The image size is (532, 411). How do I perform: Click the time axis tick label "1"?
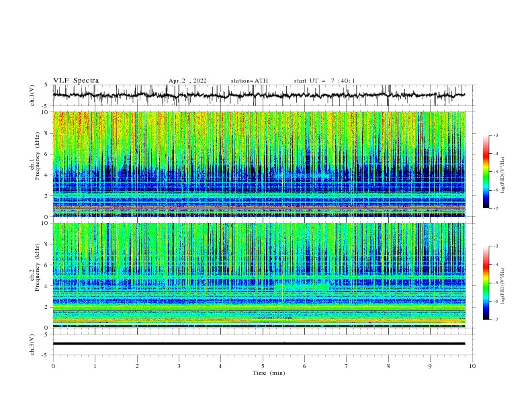95,366
